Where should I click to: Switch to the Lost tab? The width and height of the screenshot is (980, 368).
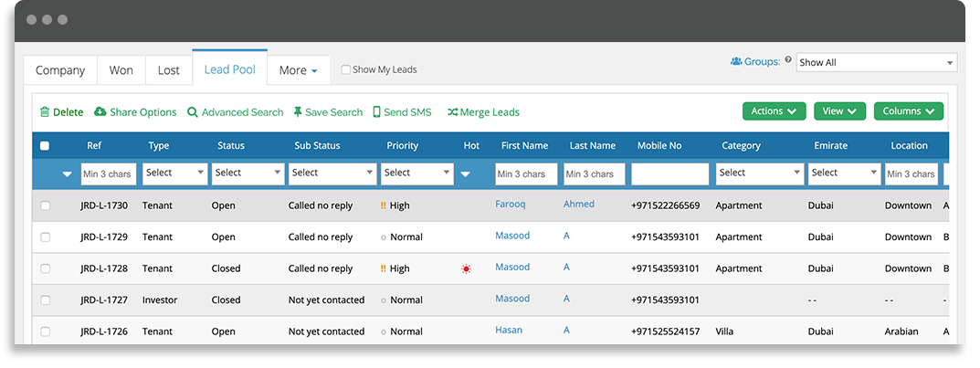pyautogui.click(x=169, y=70)
